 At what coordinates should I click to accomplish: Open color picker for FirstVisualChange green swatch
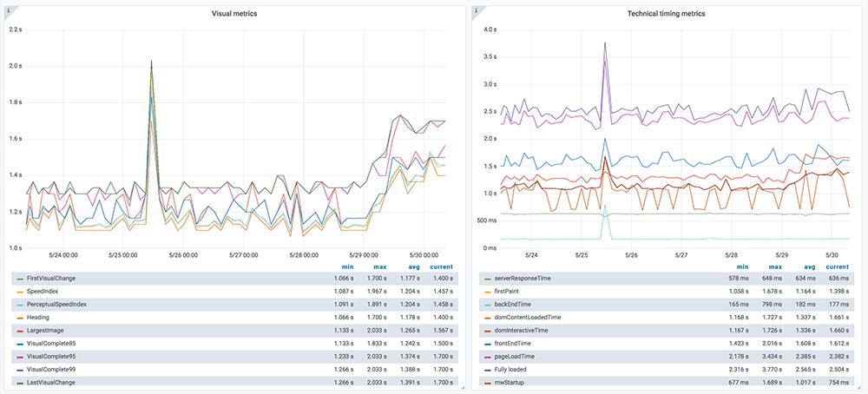[x=21, y=279]
